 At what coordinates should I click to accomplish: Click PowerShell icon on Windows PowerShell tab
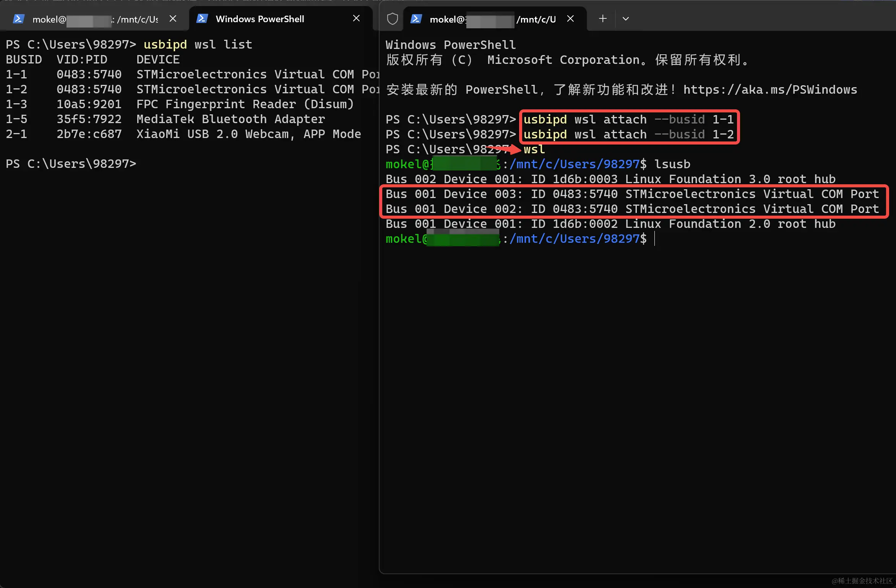202,19
